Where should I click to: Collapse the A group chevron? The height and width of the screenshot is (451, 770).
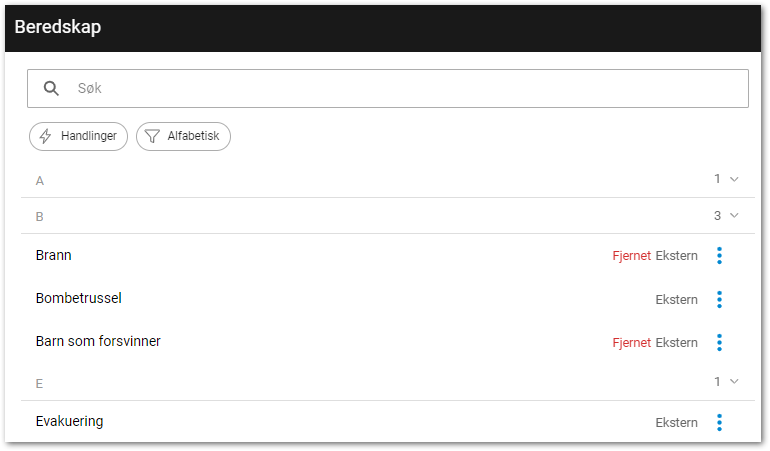pyautogui.click(x=734, y=179)
